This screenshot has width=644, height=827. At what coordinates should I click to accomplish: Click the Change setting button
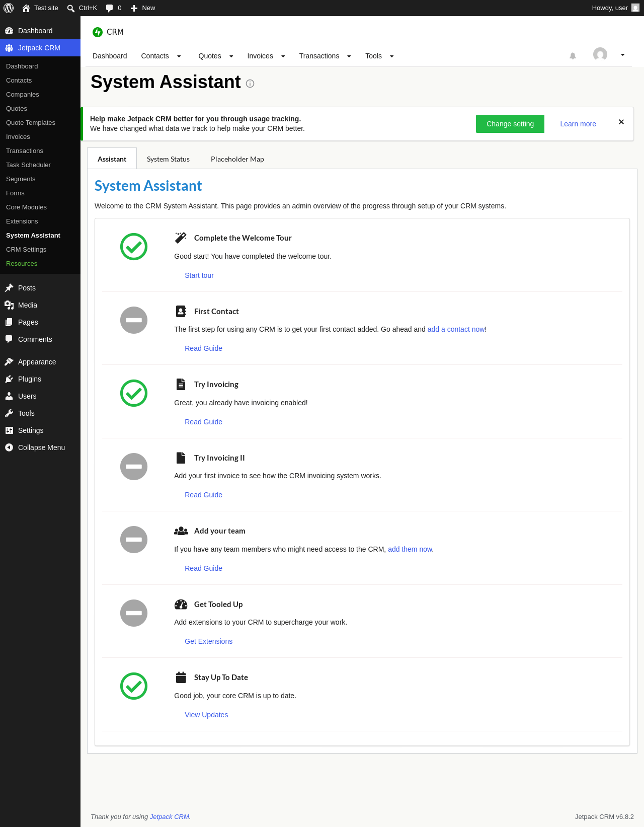point(510,124)
